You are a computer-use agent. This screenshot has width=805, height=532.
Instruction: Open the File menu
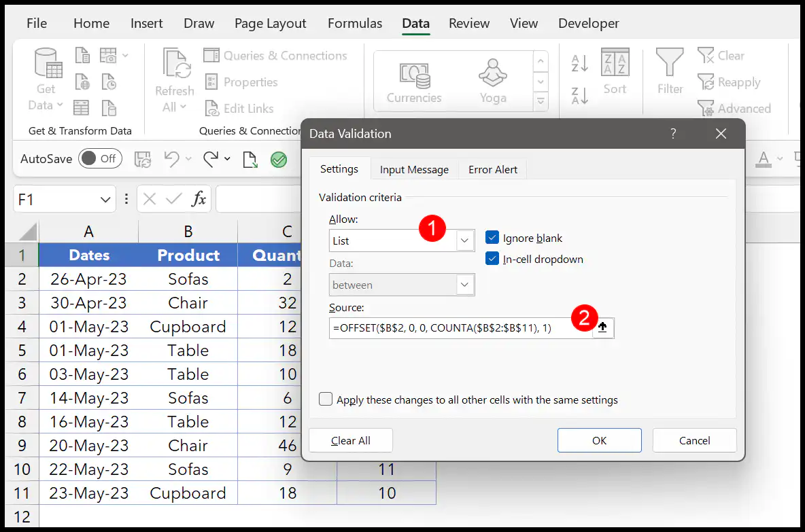pyautogui.click(x=37, y=23)
